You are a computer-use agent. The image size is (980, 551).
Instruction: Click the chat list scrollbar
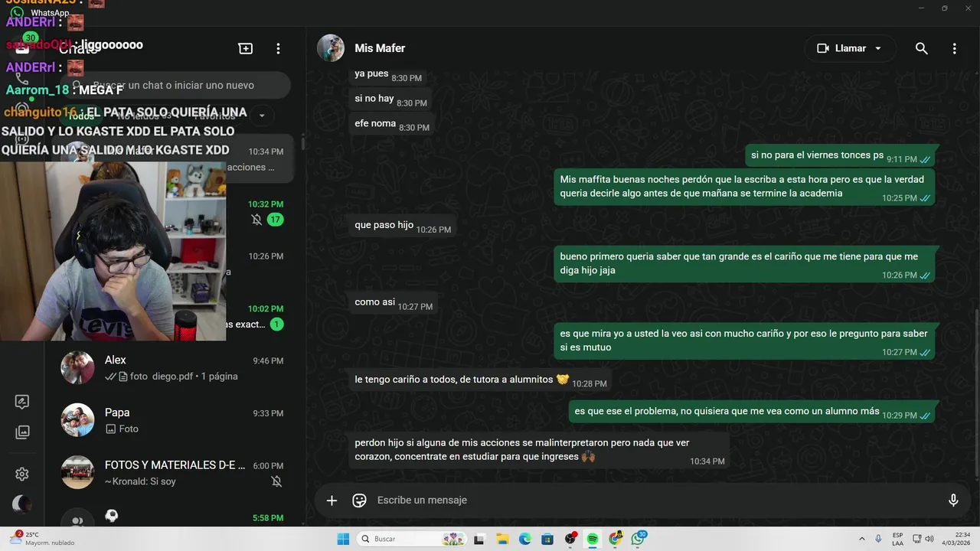pos(303,142)
